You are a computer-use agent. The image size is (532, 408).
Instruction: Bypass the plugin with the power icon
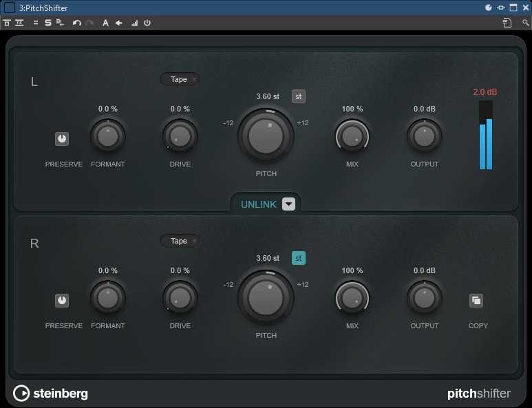[147, 23]
